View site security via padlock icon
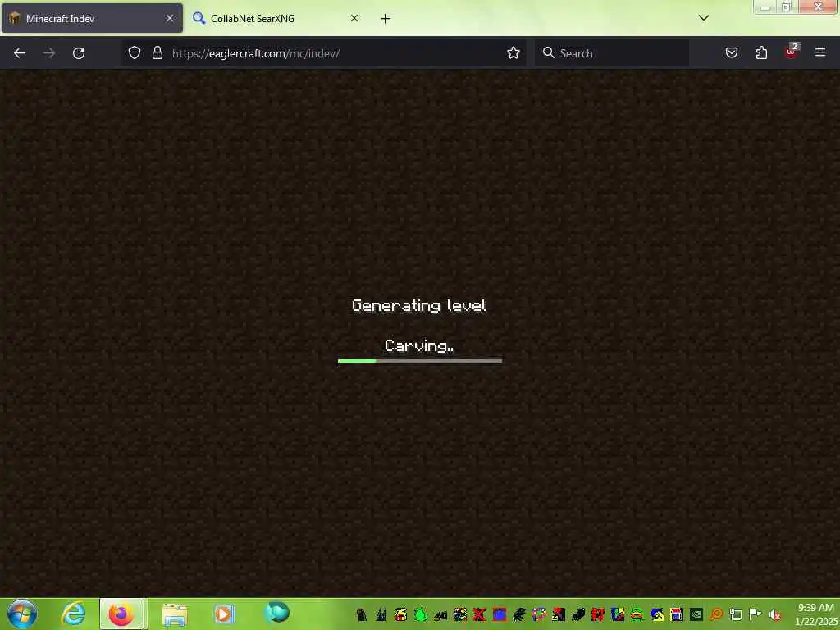Image resolution: width=840 pixels, height=630 pixels. 157,52
